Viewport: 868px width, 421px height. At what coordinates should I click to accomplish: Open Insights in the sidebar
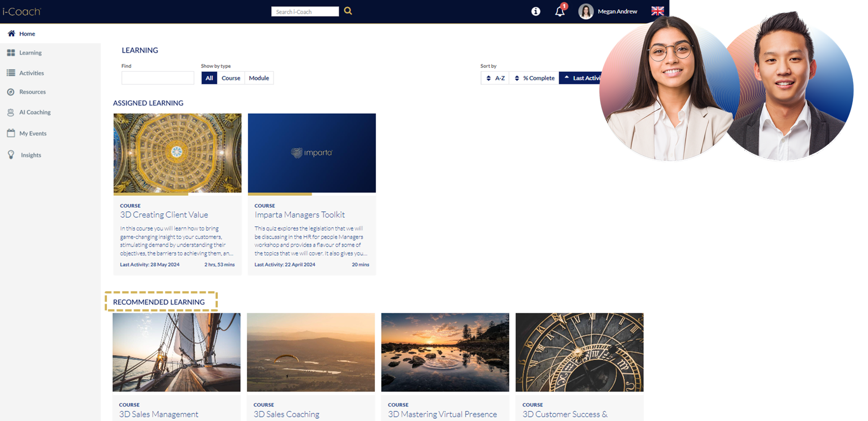point(31,155)
